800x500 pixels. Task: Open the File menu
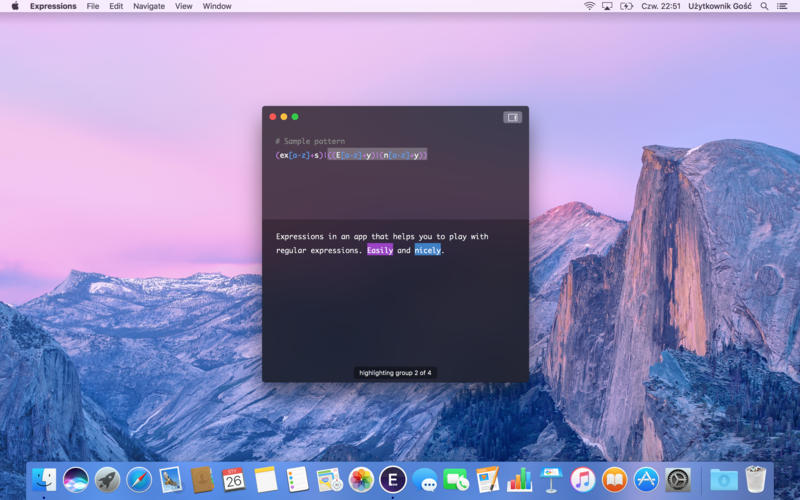point(93,6)
